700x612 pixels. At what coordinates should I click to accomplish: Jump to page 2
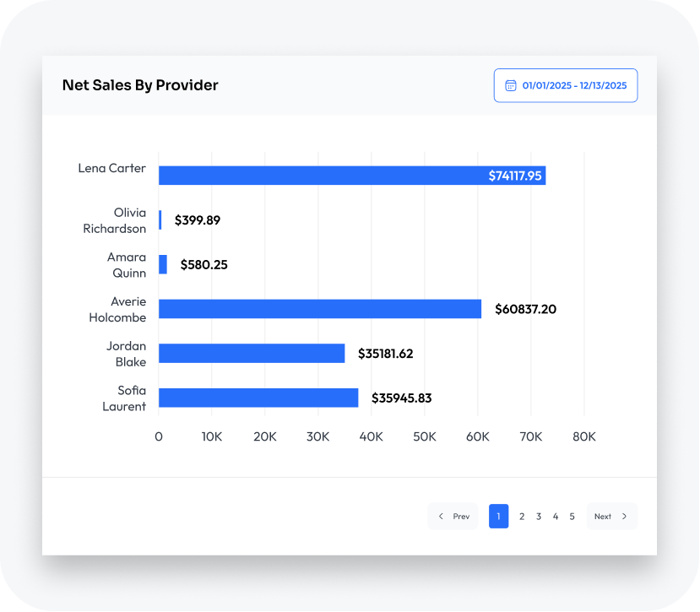pyautogui.click(x=522, y=517)
